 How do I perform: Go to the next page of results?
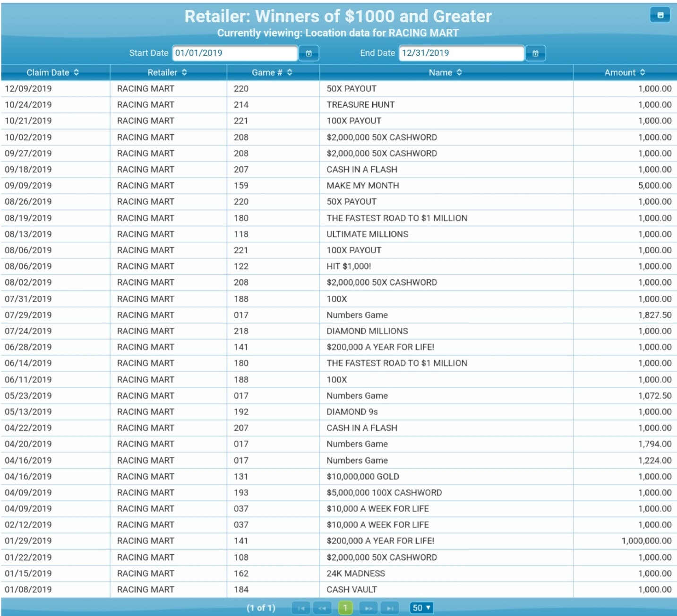368,608
